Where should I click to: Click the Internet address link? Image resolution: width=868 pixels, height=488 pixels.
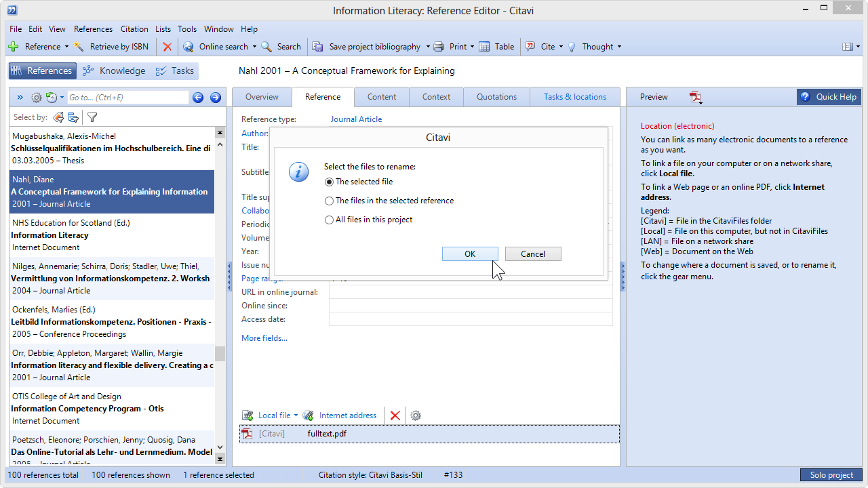coord(348,415)
